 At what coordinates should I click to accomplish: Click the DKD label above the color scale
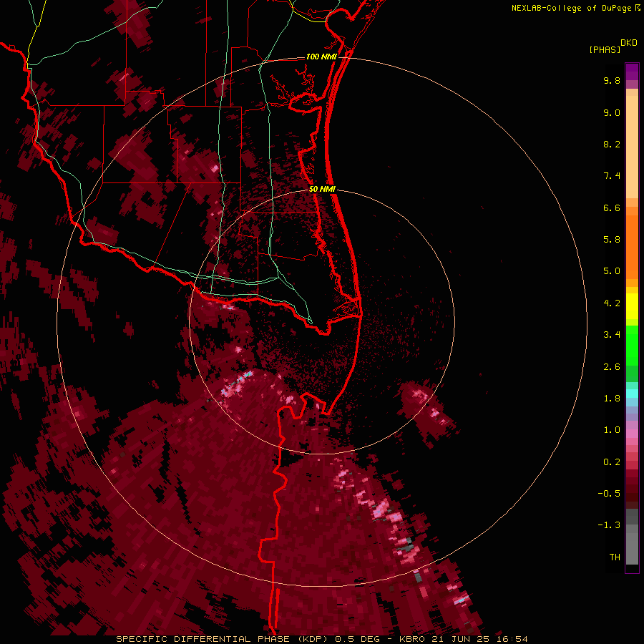[629, 43]
